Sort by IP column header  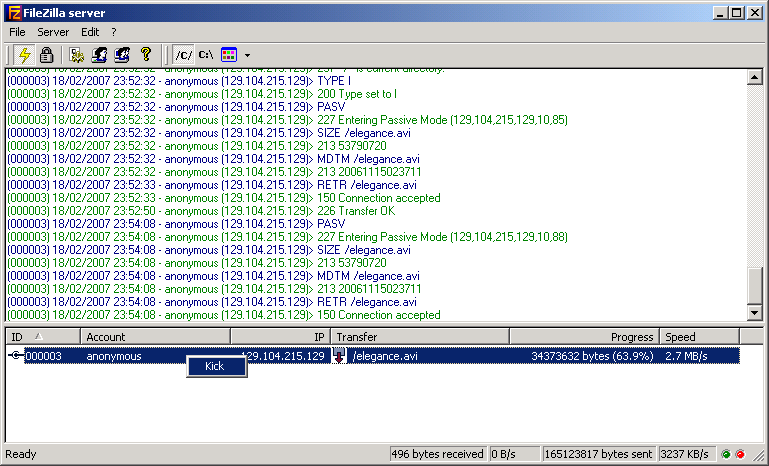(281, 337)
